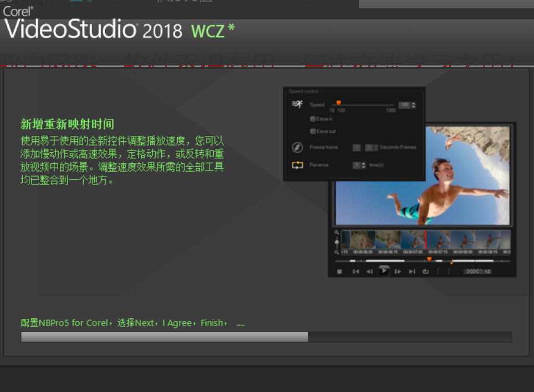Viewport: 534px width, 392px height.
Task: Click the filmstrip frame above 00:00:07:00
Action: 413,240
